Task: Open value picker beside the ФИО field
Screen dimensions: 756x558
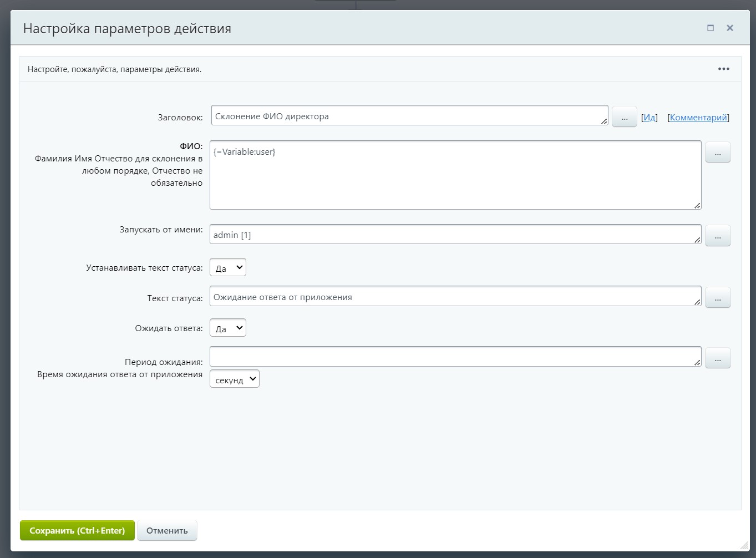Action: pyautogui.click(x=717, y=153)
